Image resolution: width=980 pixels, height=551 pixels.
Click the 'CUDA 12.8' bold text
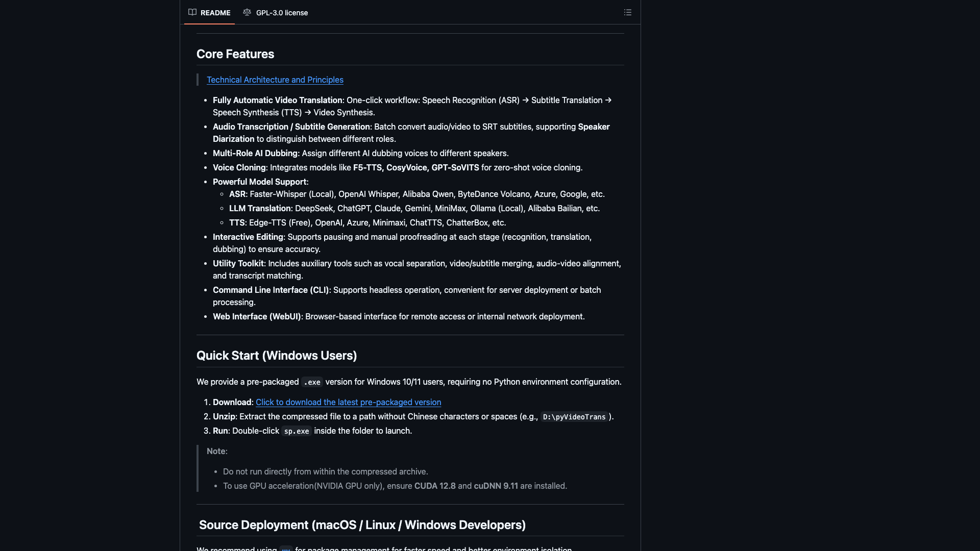tap(435, 486)
